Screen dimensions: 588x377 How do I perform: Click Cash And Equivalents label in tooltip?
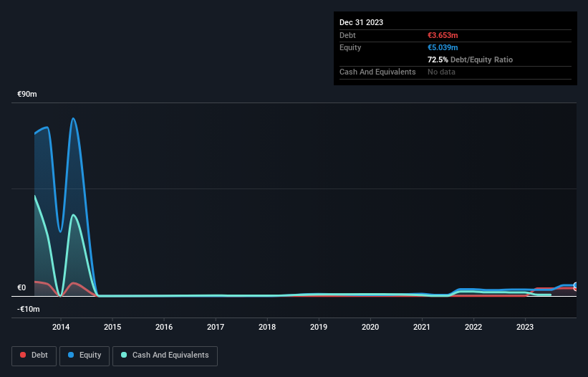point(377,72)
